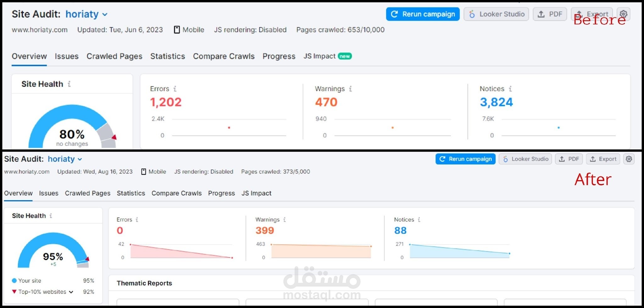Open Crawled Pages tab in After panel
Screen dimensions: 644x308
click(88, 193)
